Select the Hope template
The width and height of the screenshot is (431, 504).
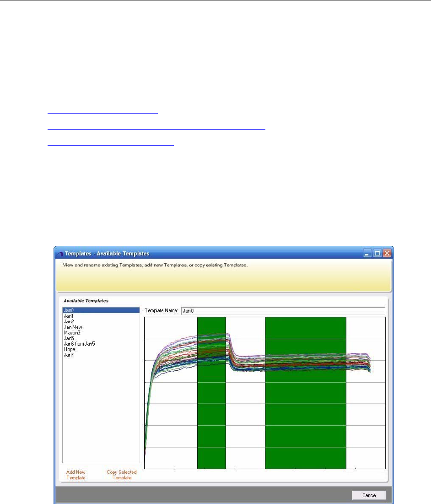[70, 349]
